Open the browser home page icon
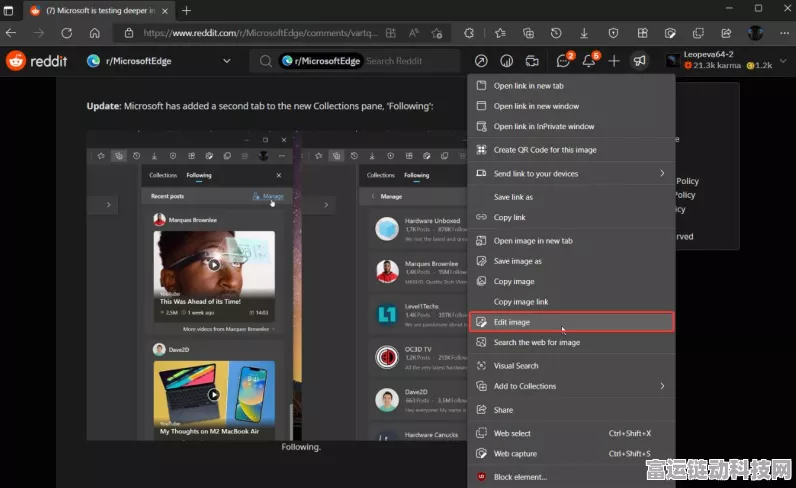Image resolution: width=796 pixels, height=488 pixels. click(x=94, y=33)
